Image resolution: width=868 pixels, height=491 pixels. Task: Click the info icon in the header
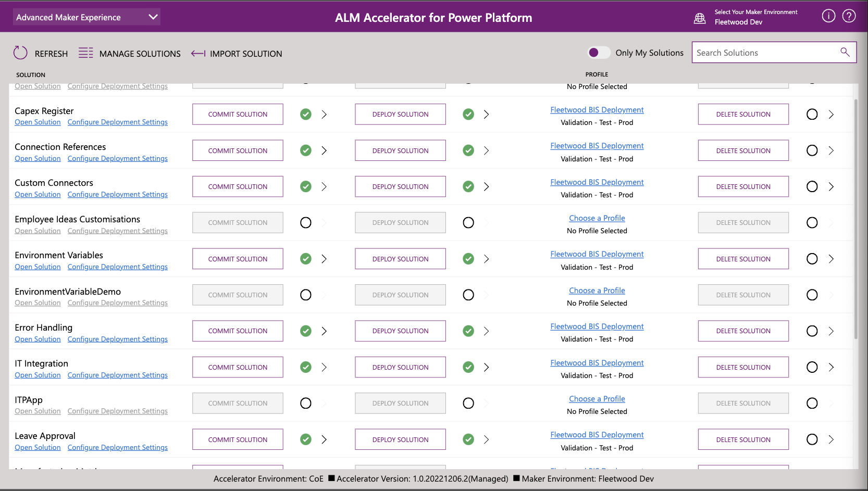[x=828, y=16]
